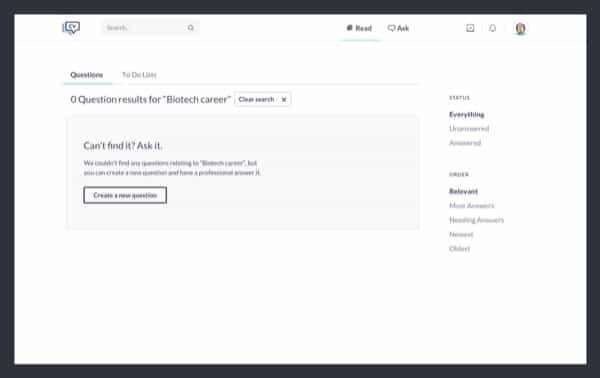Click the magnifier search icon
The height and width of the screenshot is (378, 600).
coord(191,28)
